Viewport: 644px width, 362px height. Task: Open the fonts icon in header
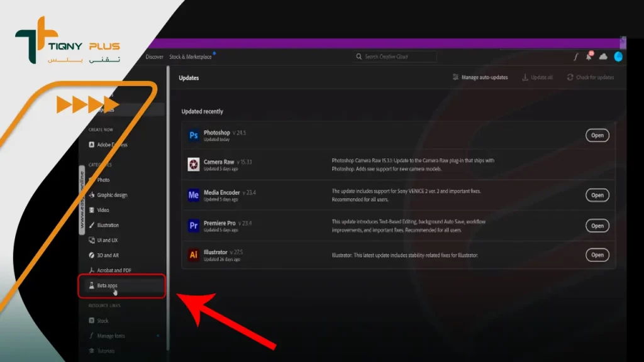click(575, 57)
